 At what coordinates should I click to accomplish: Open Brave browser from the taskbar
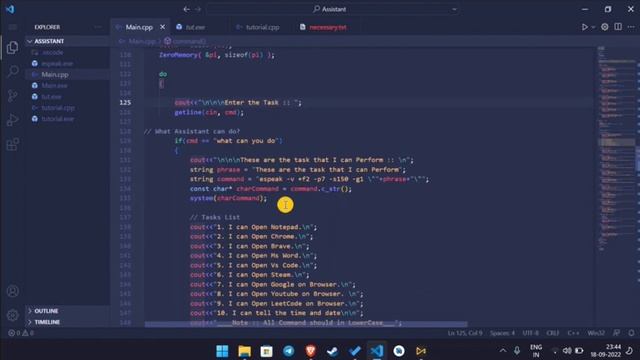click(x=311, y=351)
